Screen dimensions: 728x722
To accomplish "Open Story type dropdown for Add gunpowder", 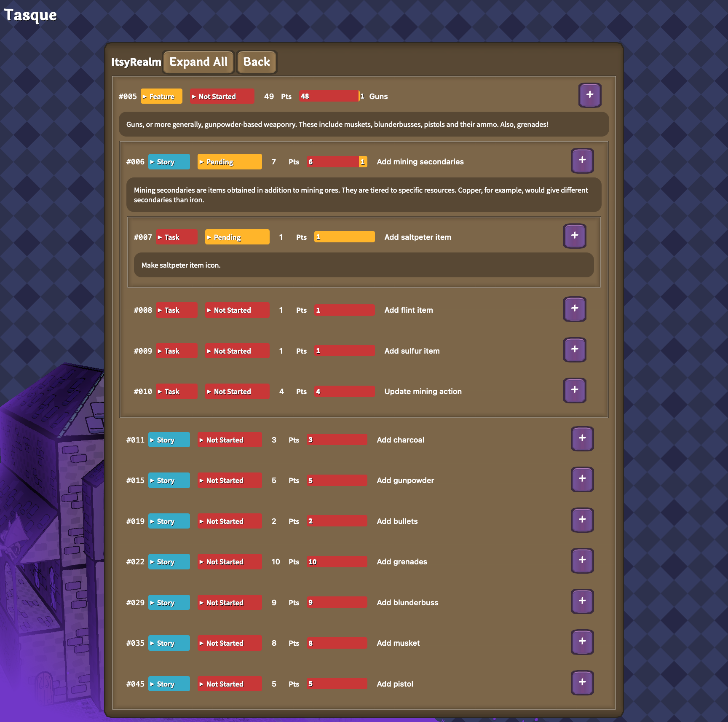I will point(169,480).
